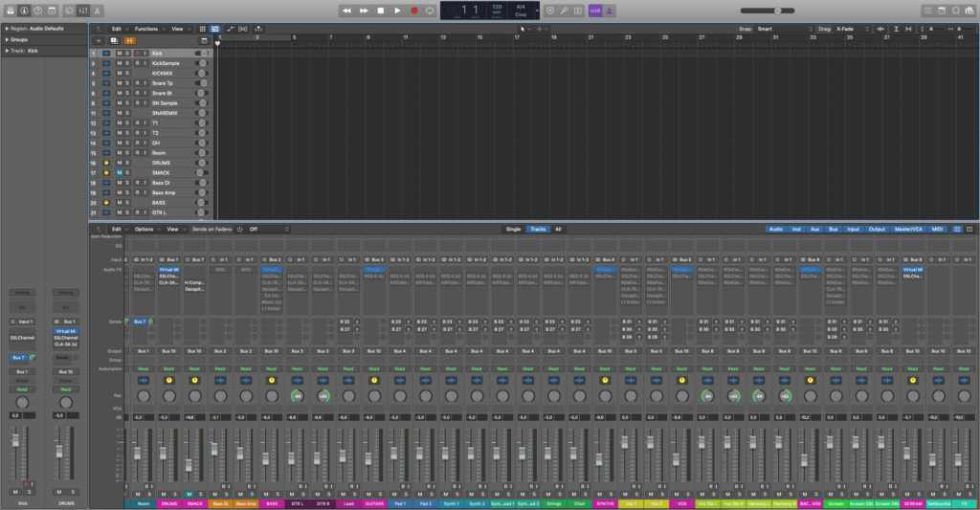Open the Snap Smart dropdown
980x510 pixels.
[x=785, y=29]
